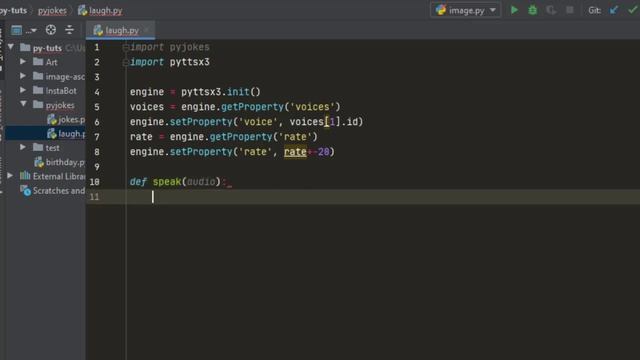Click py-tuts in the breadcrumb path
This screenshot has height=360, width=640.
point(13,11)
